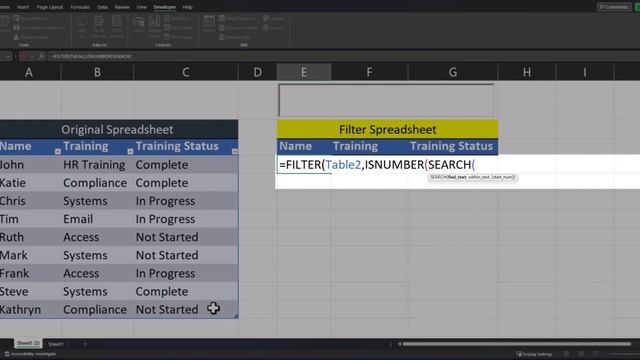The width and height of the screenshot is (640, 360).
Task: Click the table resize handle below Kathryn row
Action: click(236, 316)
